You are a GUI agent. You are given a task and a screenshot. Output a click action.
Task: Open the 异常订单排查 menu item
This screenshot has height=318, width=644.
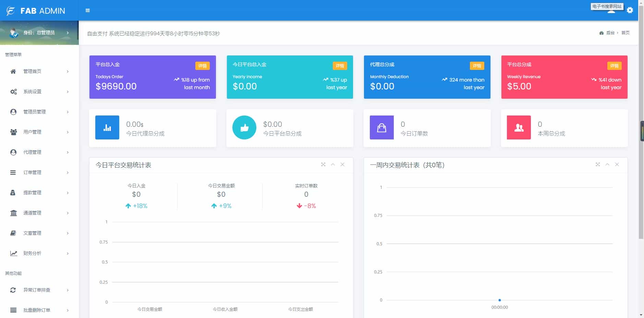39,290
